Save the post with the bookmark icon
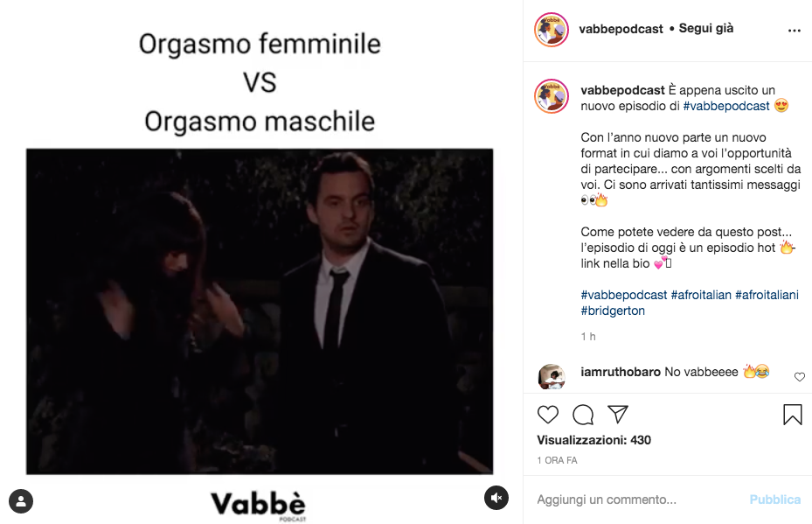The width and height of the screenshot is (812, 524). (792, 415)
